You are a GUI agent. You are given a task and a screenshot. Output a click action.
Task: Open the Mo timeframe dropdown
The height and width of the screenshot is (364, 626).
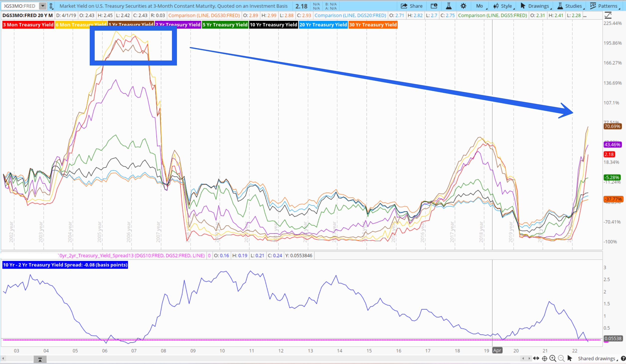coord(480,6)
